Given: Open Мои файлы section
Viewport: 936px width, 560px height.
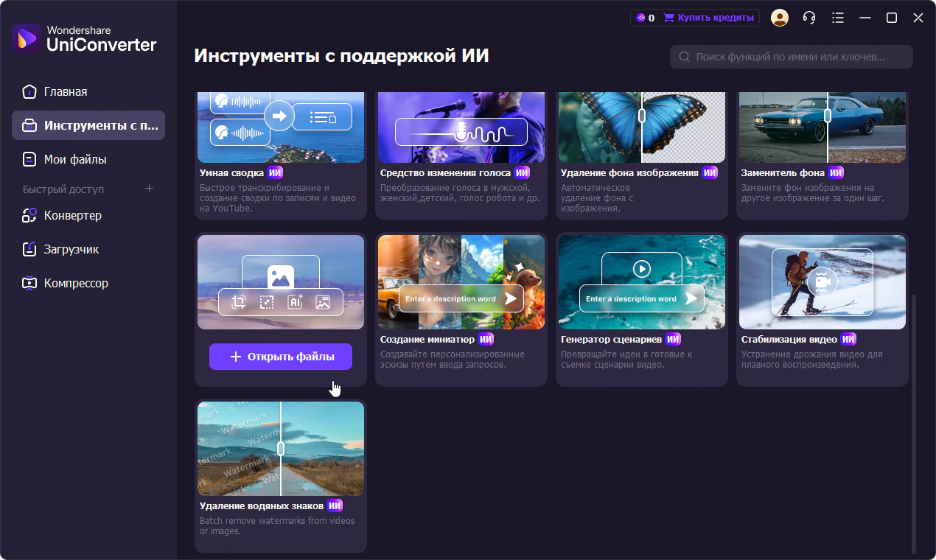Looking at the screenshot, I should 74,159.
